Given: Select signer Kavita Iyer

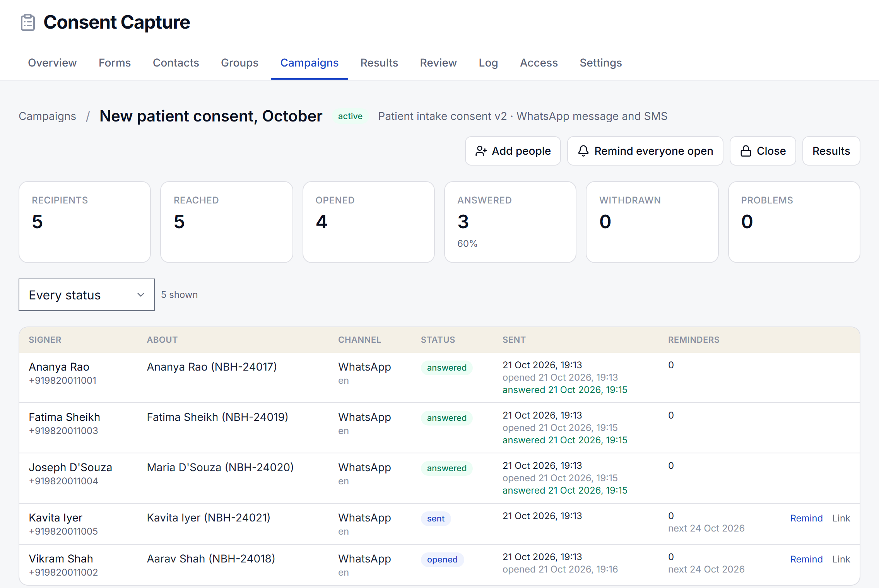Looking at the screenshot, I should point(55,518).
